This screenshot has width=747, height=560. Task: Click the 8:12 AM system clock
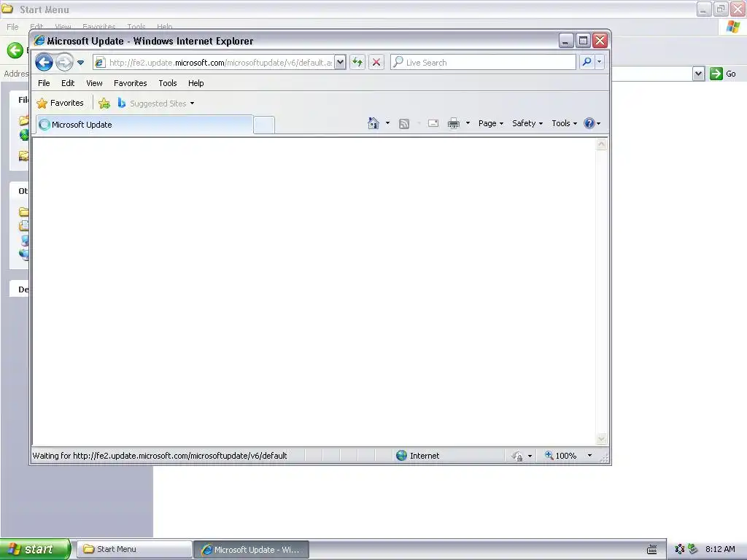tap(720, 549)
